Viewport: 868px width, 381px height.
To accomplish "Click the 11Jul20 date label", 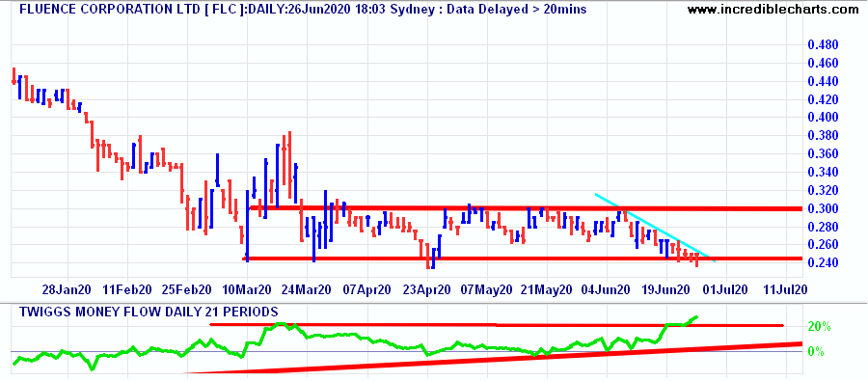I will [786, 290].
